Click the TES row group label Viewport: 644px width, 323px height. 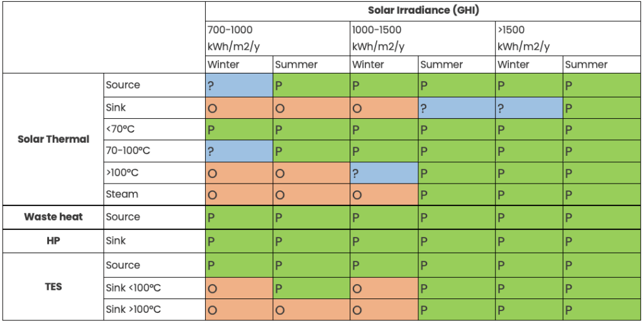point(53,287)
